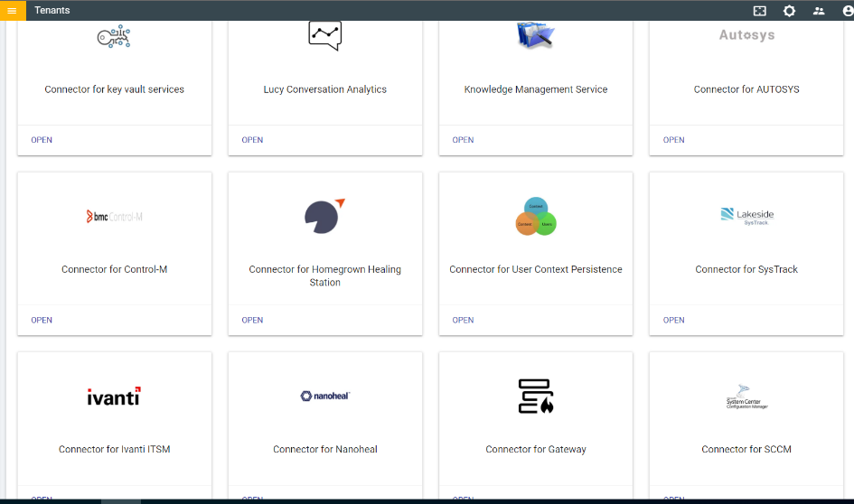Open Connector for Homegrown Healing Station
854x504 pixels.
(x=252, y=320)
